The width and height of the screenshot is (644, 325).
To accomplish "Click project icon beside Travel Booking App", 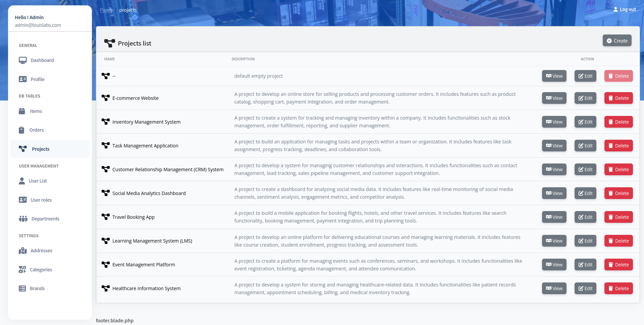I will 106,217.
